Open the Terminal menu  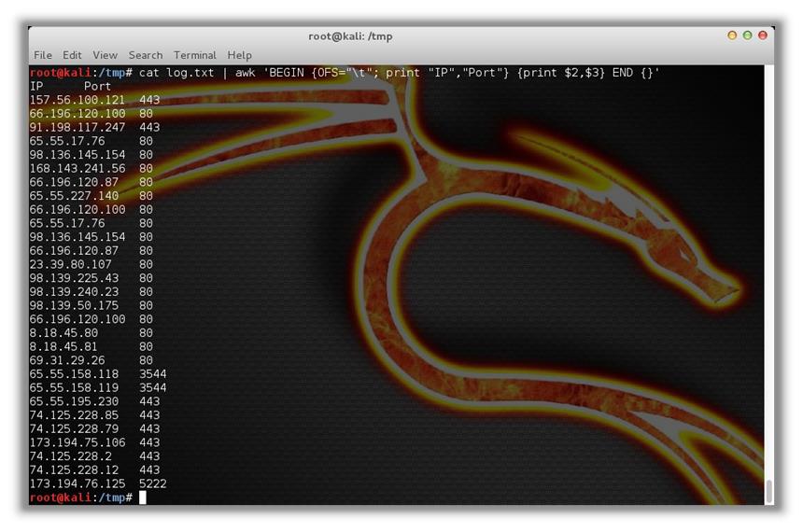click(x=194, y=55)
